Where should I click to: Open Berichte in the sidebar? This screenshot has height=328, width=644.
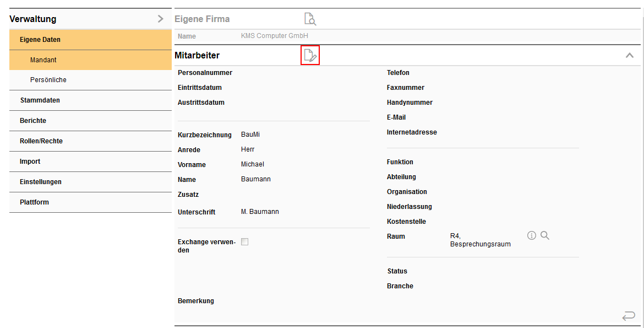33,121
